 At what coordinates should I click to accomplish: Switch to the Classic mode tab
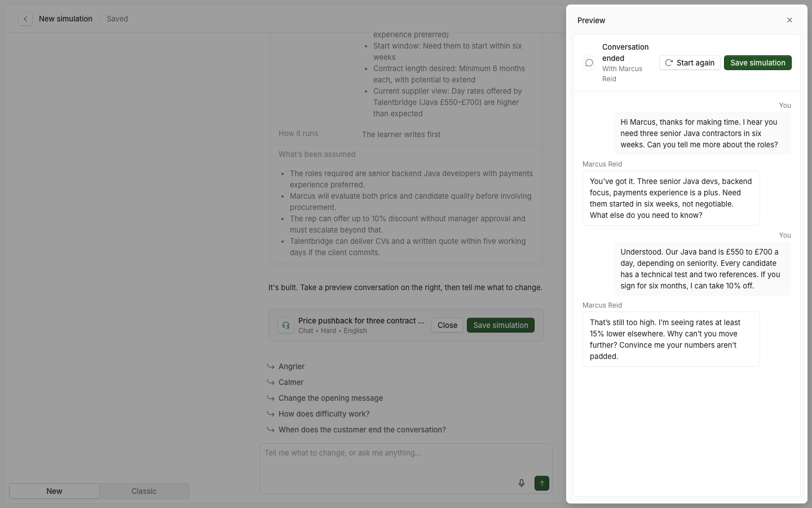(x=144, y=491)
